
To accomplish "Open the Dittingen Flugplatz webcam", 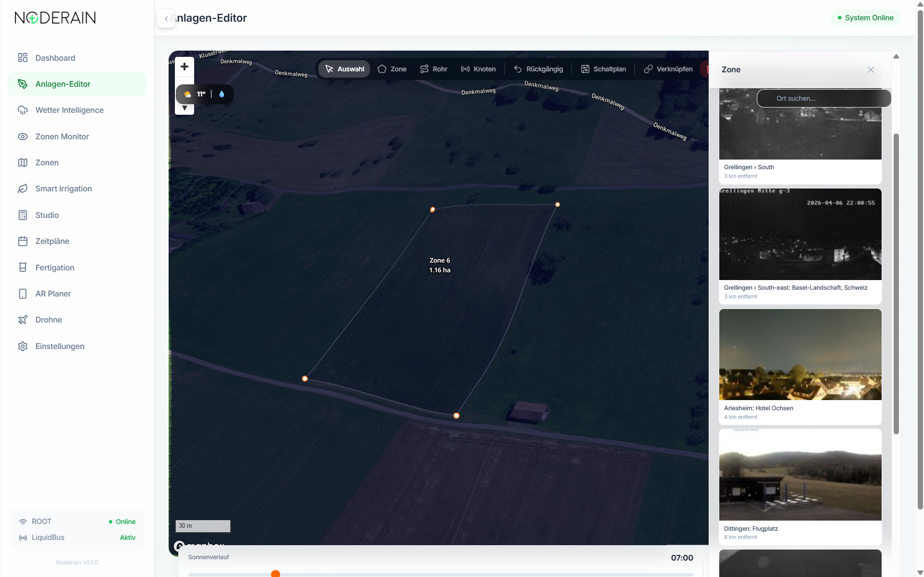I will 800,475.
